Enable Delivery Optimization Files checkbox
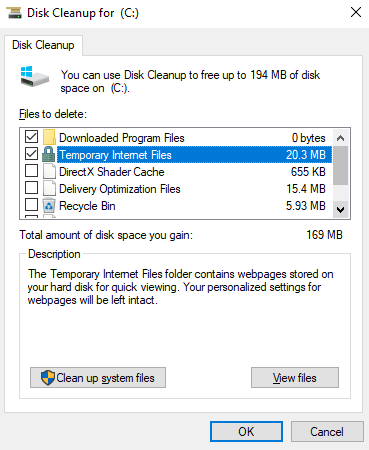This screenshot has width=369, height=450. pos(31,188)
